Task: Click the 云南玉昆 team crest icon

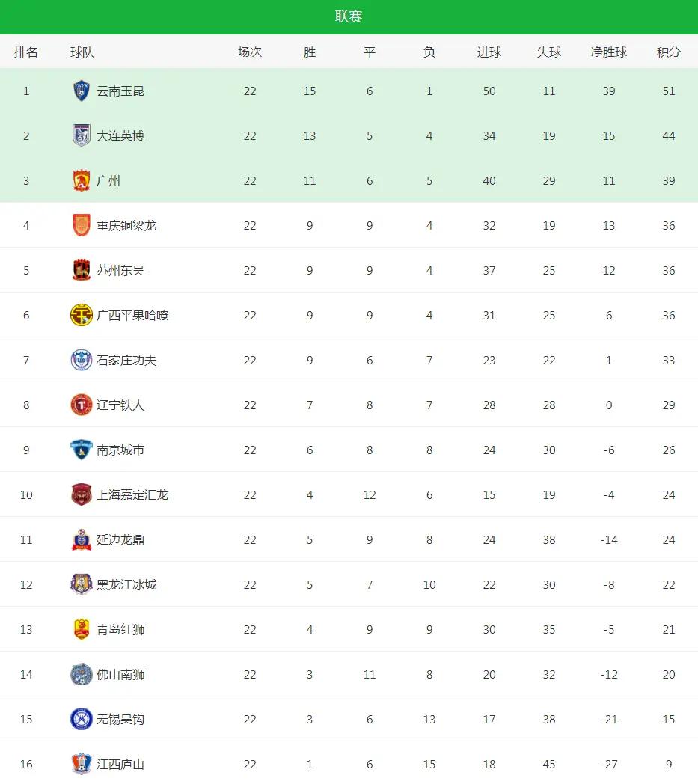Action: [82, 91]
